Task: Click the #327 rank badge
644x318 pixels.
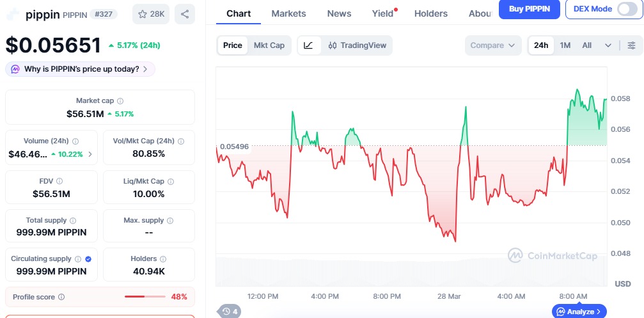Action: point(104,14)
